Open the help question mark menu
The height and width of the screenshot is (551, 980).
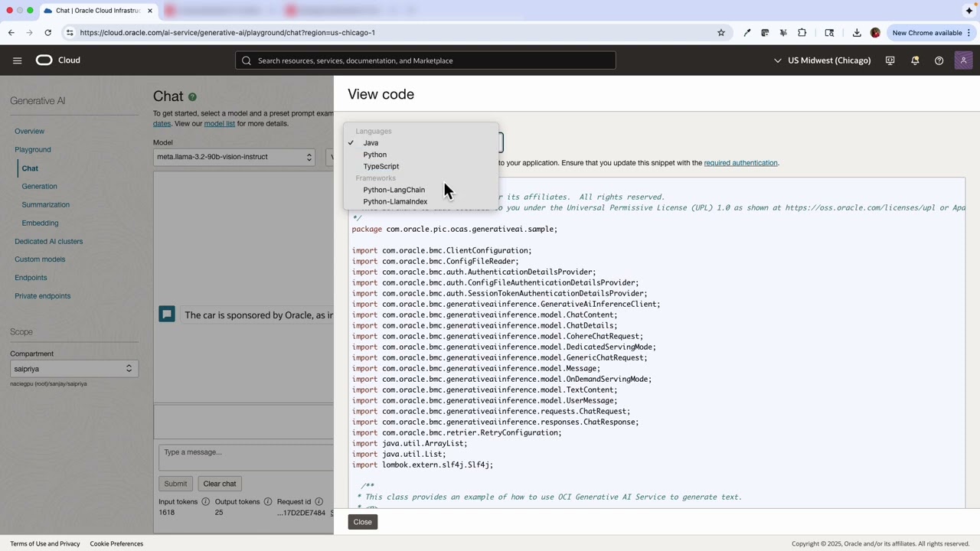(x=939, y=60)
